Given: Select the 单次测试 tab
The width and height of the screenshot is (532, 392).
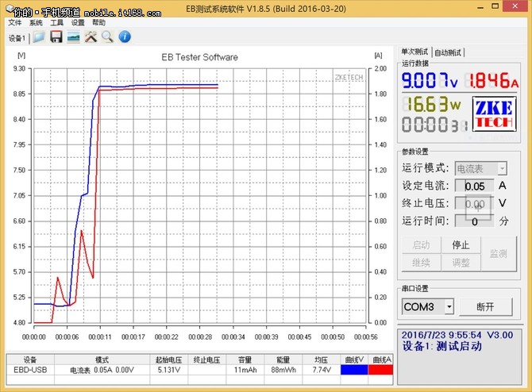Looking at the screenshot, I should tap(414, 52).
